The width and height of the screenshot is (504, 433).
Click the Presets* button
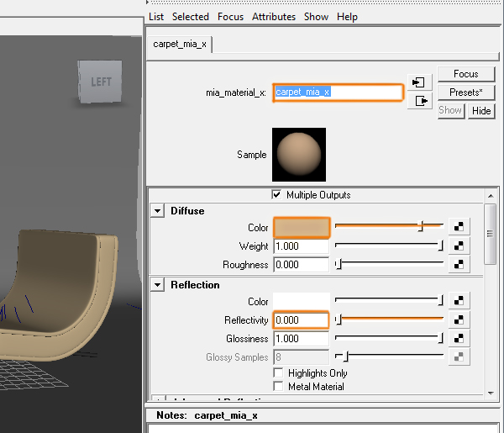point(465,92)
